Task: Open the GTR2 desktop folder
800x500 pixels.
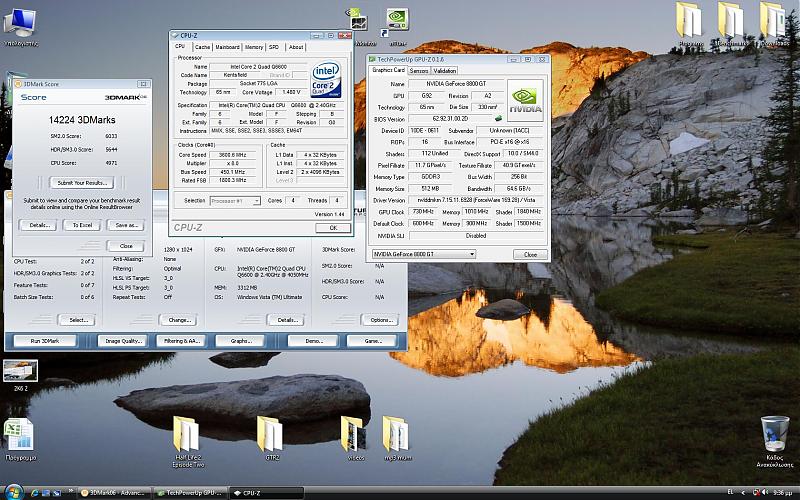Action: click(271, 439)
